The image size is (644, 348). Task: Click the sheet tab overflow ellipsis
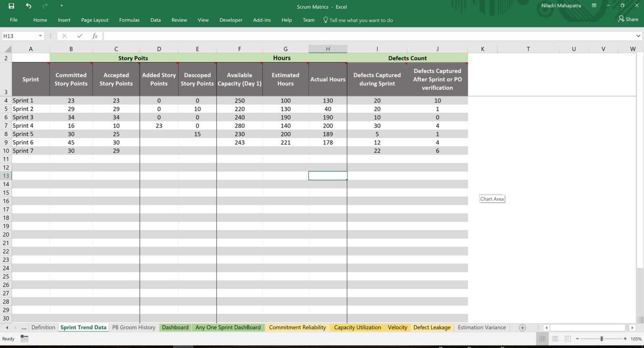point(24,327)
